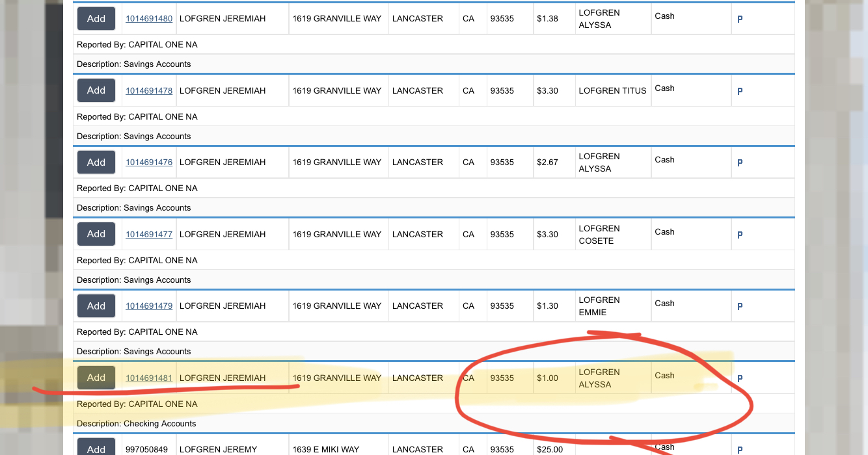
Task: Add property 1014691481 to claim
Action: pos(96,378)
